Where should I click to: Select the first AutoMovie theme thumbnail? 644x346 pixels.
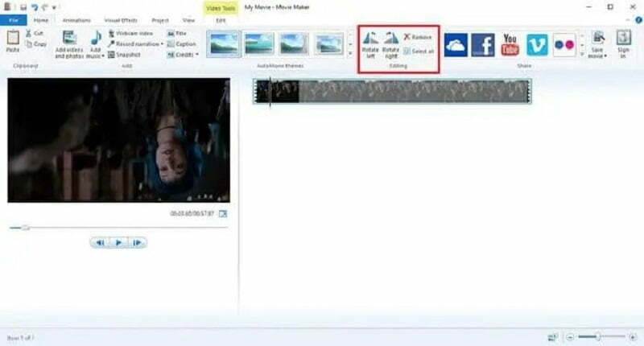tap(224, 43)
